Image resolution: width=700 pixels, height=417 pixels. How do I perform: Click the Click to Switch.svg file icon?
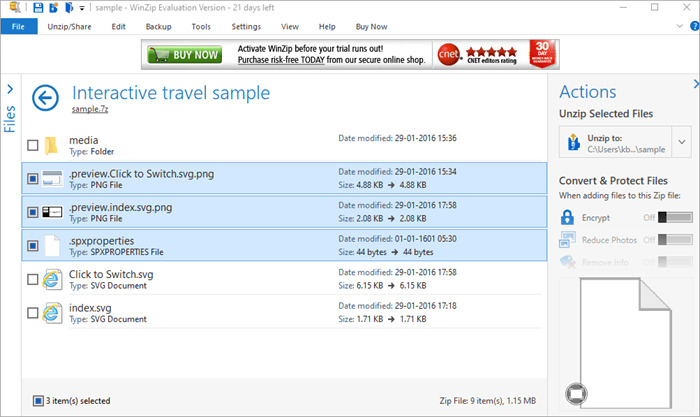[x=53, y=279]
